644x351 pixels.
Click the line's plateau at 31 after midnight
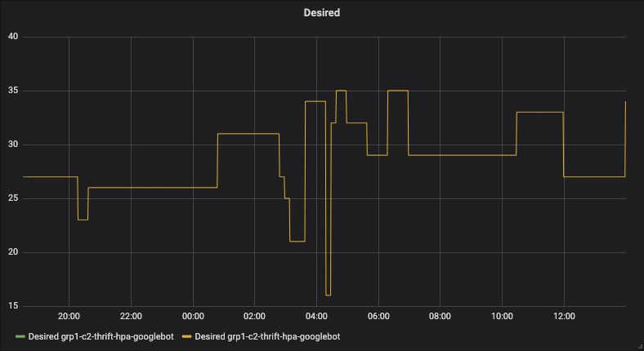248,134
